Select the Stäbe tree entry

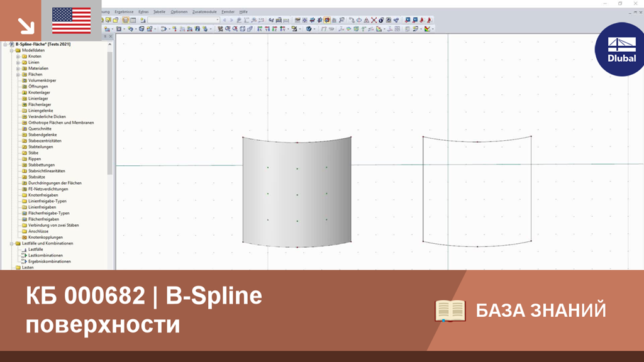tap(33, 153)
